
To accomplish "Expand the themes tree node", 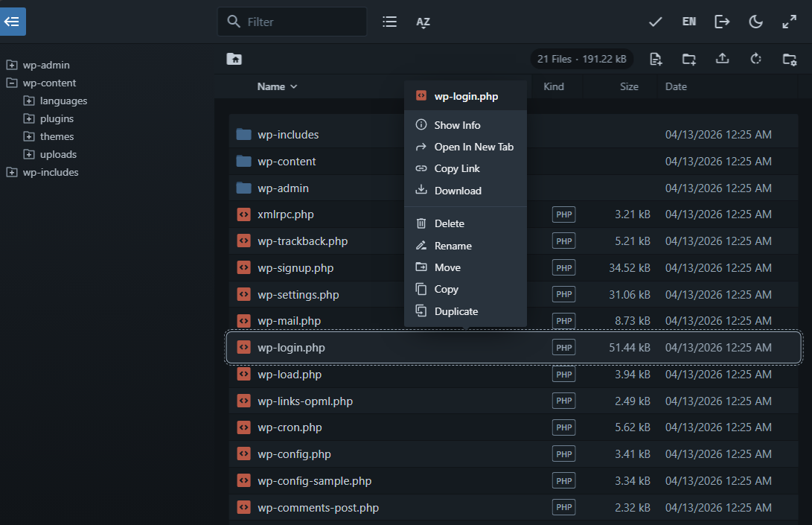I will pos(29,136).
